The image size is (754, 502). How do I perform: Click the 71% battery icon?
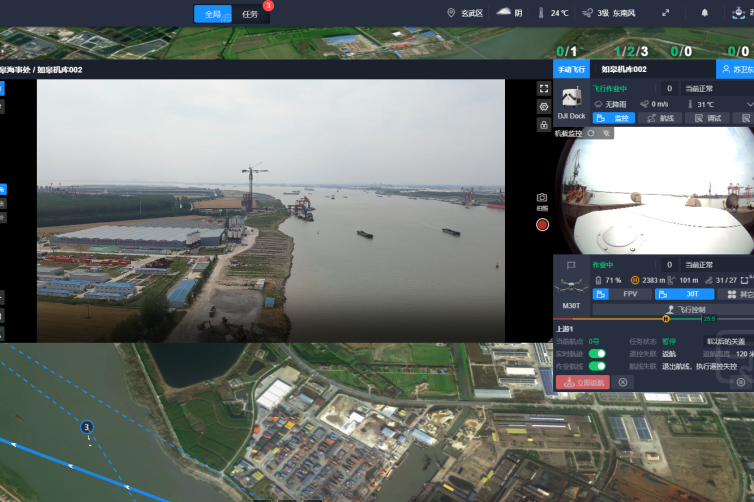pyautogui.click(x=598, y=280)
